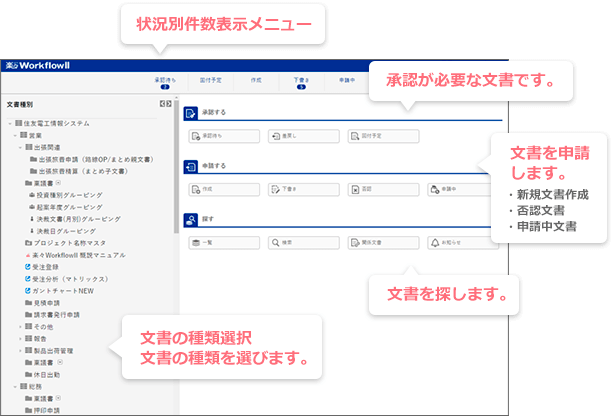Screen dimensions: 613x416
Task: Click the 作成 button under 申請する
Action: click(x=224, y=190)
